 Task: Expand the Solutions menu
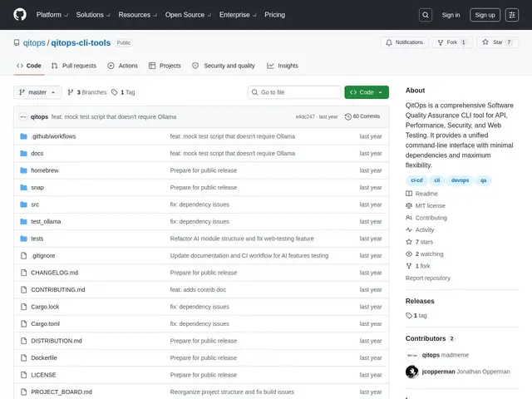93,15
